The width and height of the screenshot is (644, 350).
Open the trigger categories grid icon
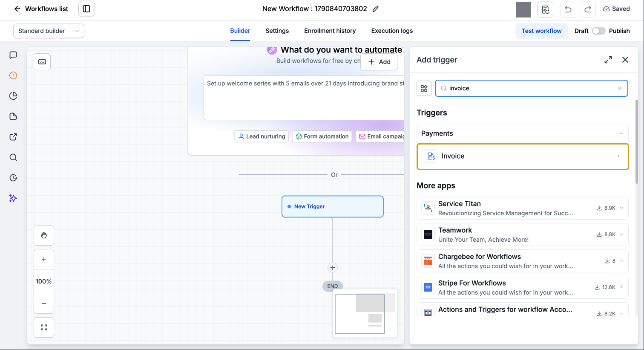pos(424,88)
